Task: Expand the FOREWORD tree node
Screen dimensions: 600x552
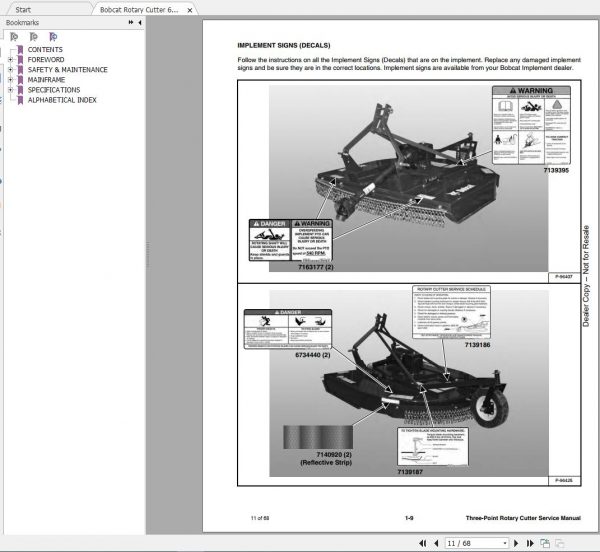Action: pos(11,60)
